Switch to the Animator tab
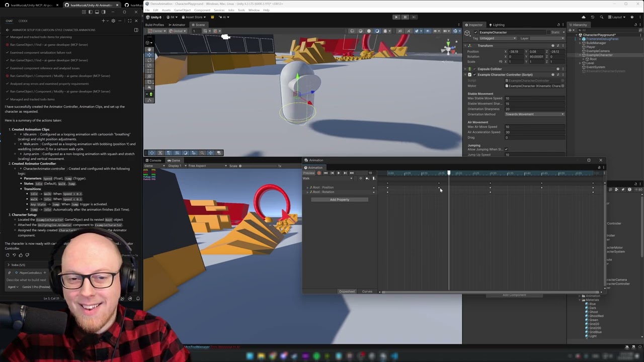This screenshot has height=362, width=644. tap(178, 25)
